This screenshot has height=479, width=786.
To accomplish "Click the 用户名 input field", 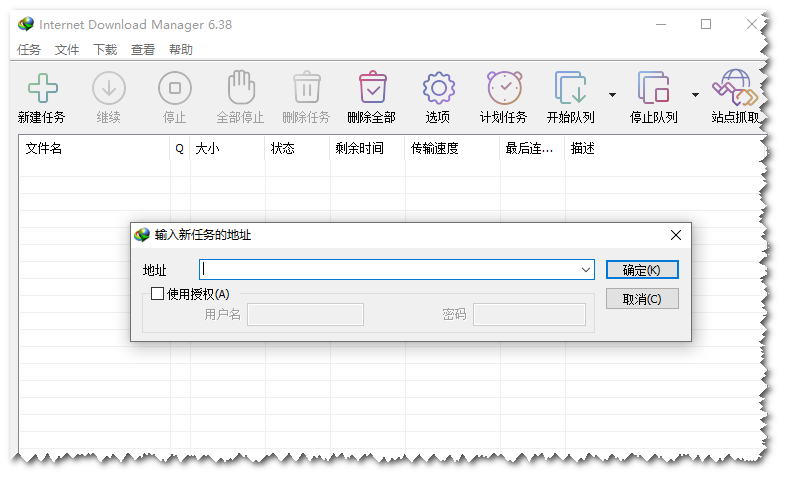I will tap(305, 314).
